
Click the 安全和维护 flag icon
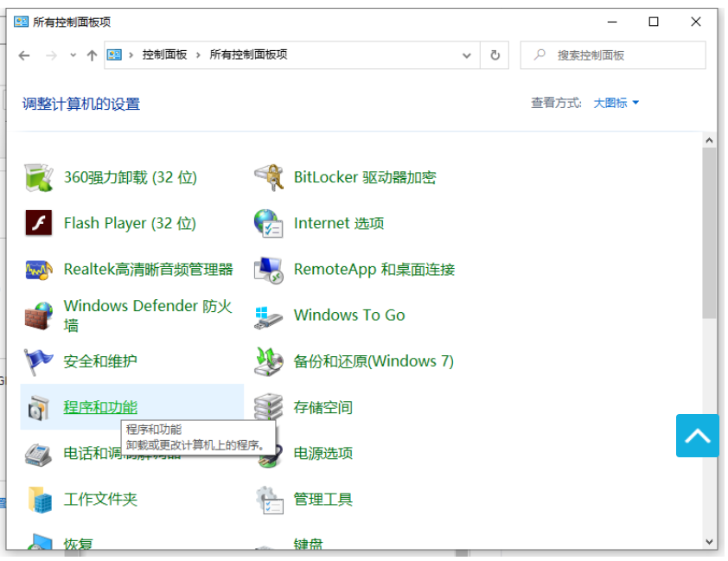[39, 361]
